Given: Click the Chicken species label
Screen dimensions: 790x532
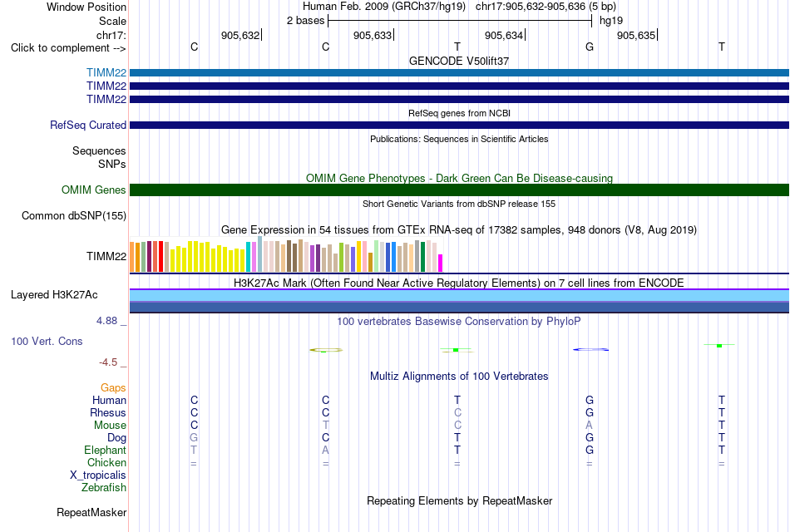Looking at the screenshot, I should 106,462.
